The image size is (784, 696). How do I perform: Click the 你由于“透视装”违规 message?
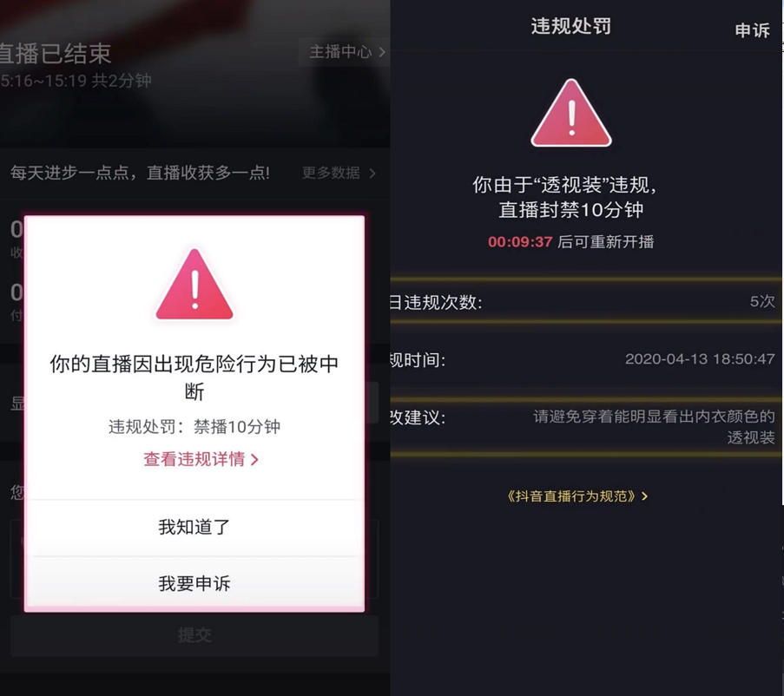pyautogui.click(x=565, y=186)
